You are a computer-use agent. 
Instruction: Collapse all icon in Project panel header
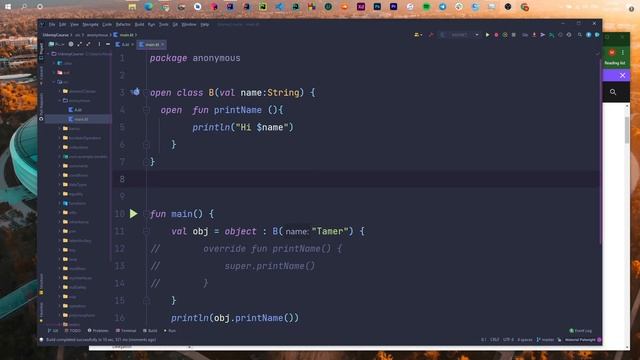(x=89, y=44)
